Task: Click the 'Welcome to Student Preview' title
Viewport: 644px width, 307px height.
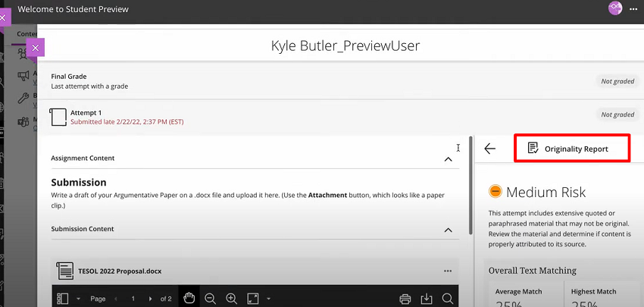Action: tap(73, 9)
